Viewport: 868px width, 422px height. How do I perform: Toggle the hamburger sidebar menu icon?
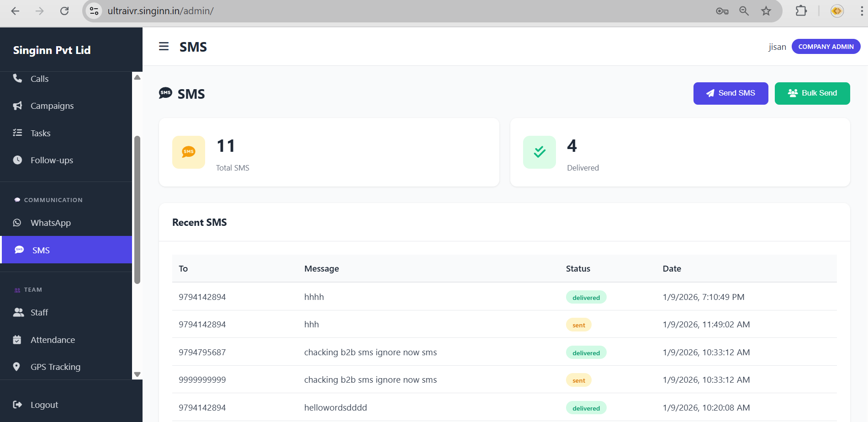(164, 47)
